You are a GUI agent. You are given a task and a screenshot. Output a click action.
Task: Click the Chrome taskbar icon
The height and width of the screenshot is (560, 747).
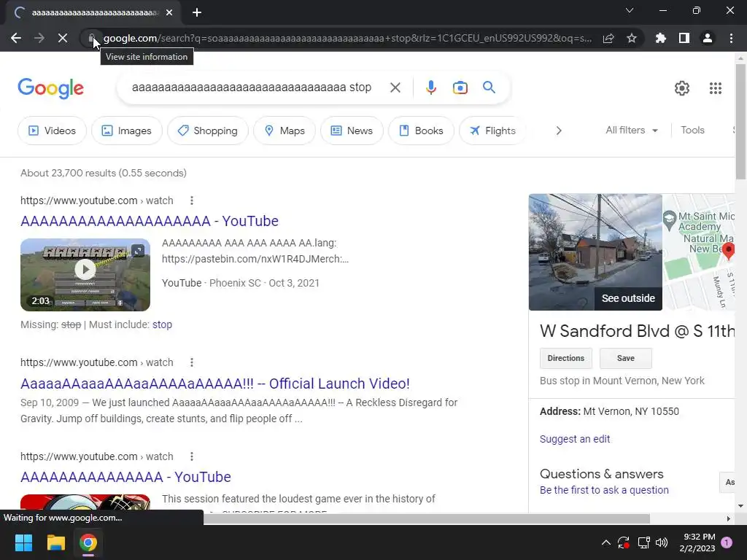(x=88, y=542)
